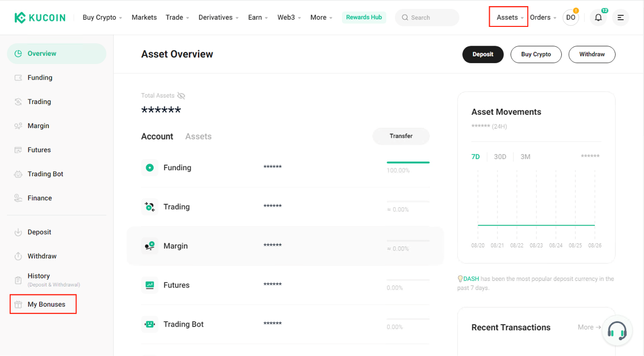
Task: Open the Rewards Hub button
Action: click(364, 17)
